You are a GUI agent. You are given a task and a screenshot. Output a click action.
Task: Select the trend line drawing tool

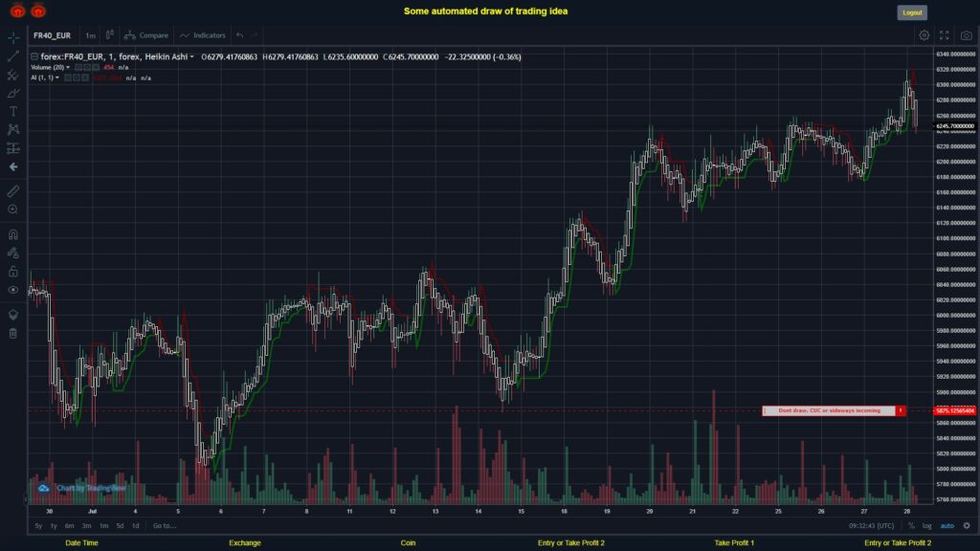click(13, 56)
